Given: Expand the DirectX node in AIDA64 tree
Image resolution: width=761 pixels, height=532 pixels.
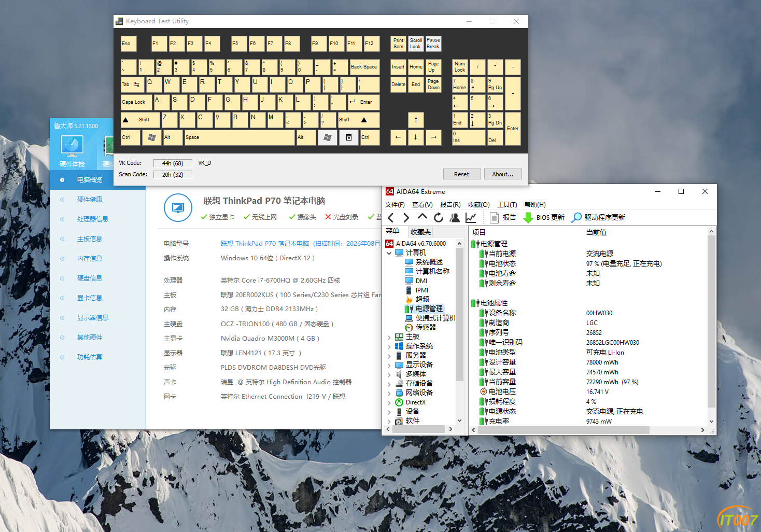Looking at the screenshot, I should 389,403.
